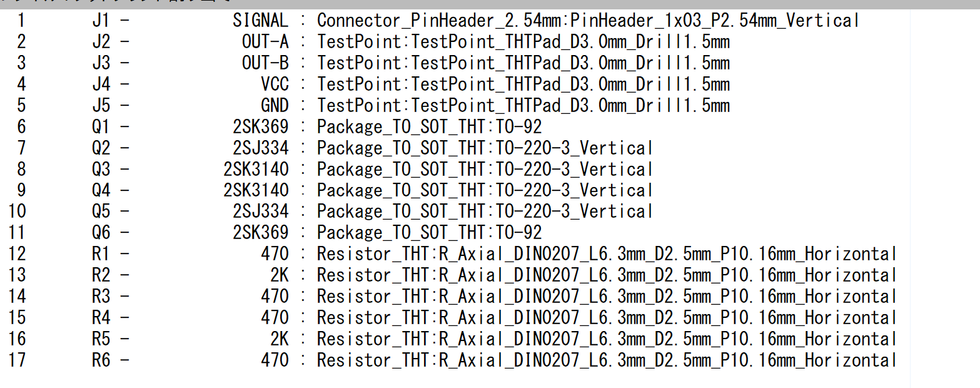Click the J1 reference designator
The width and height of the screenshot is (980, 388).
pyautogui.click(x=100, y=21)
